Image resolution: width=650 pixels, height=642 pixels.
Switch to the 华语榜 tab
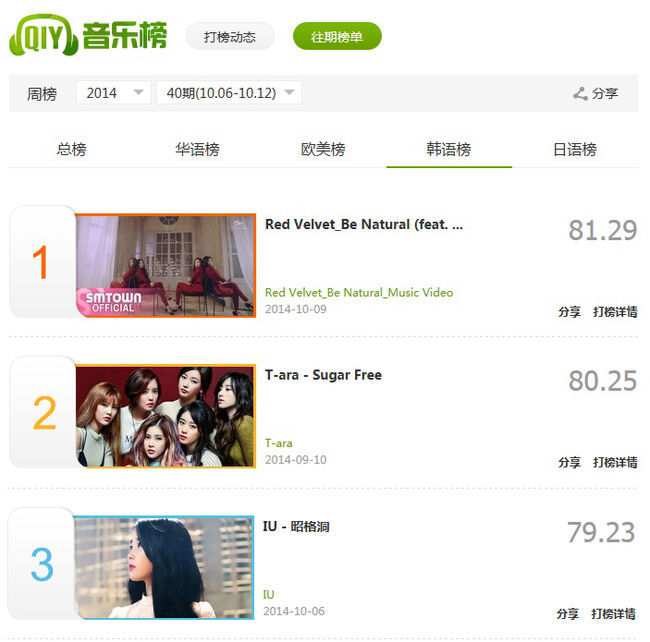point(197,149)
